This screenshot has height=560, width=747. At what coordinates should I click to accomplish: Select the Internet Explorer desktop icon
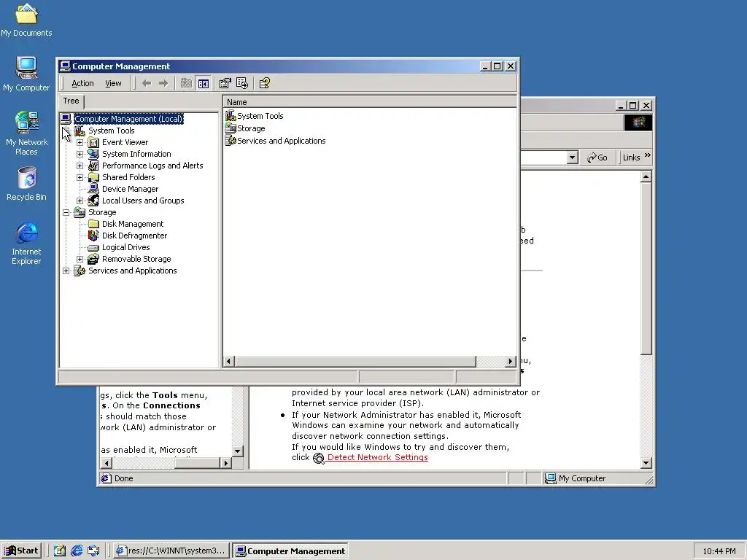click(x=26, y=233)
